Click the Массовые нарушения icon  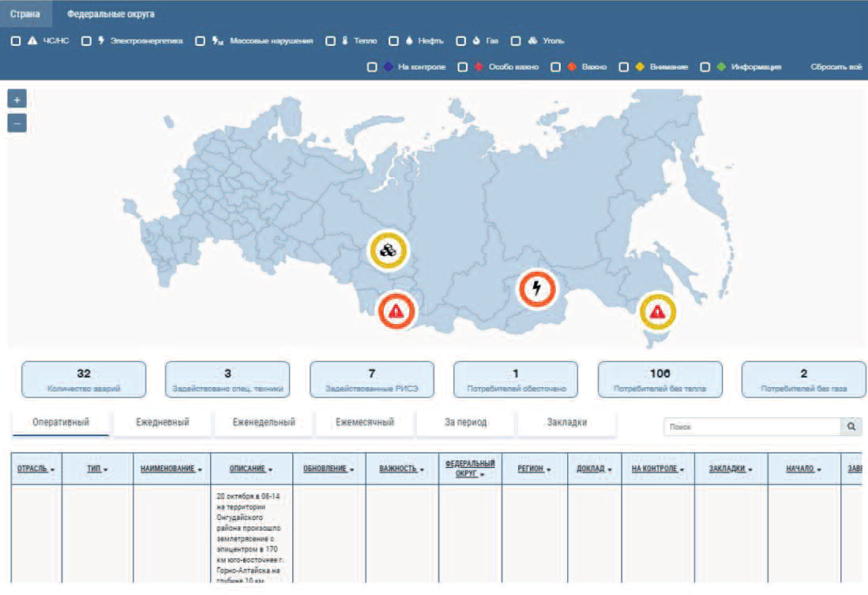point(217,40)
